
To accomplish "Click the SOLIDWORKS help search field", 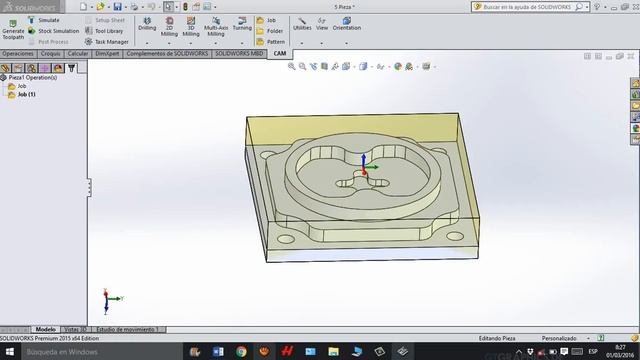I will point(528,7).
